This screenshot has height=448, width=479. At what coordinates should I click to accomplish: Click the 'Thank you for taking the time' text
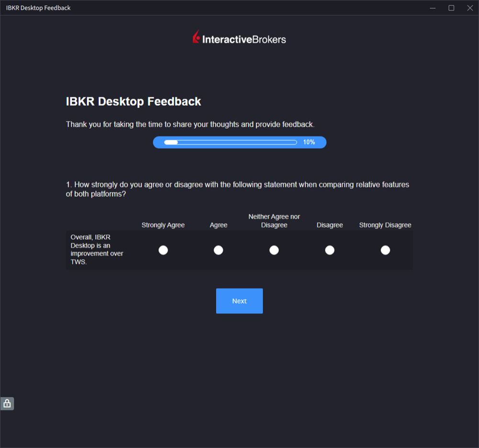click(190, 124)
